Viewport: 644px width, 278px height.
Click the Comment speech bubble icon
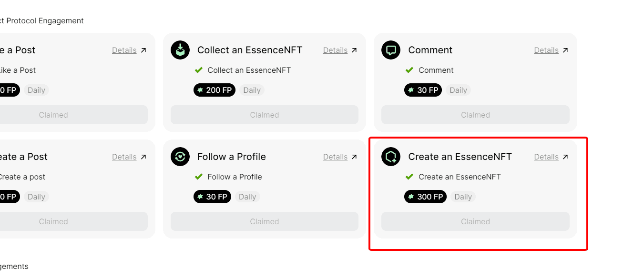(x=391, y=50)
